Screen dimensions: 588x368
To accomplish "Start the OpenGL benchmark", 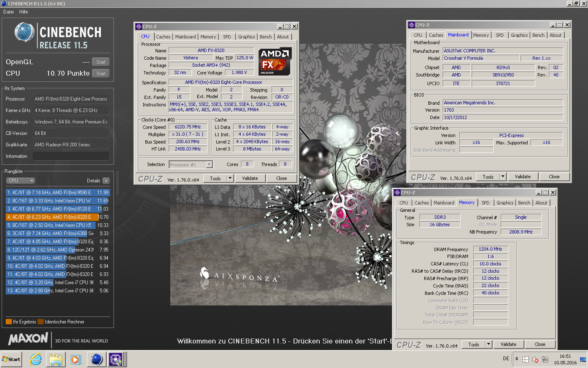I will point(101,62).
